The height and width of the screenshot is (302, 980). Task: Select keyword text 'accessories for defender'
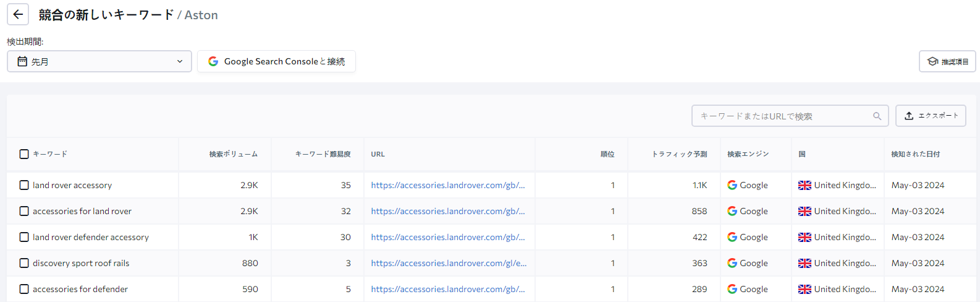point(80,289)
